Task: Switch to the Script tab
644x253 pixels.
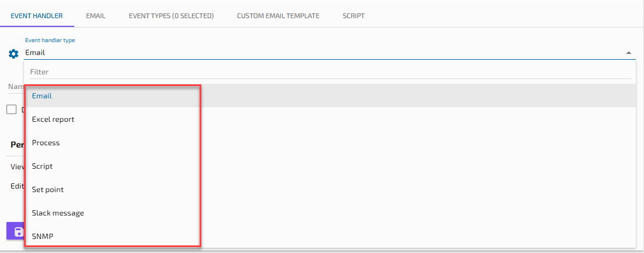Action: [354, 16]
